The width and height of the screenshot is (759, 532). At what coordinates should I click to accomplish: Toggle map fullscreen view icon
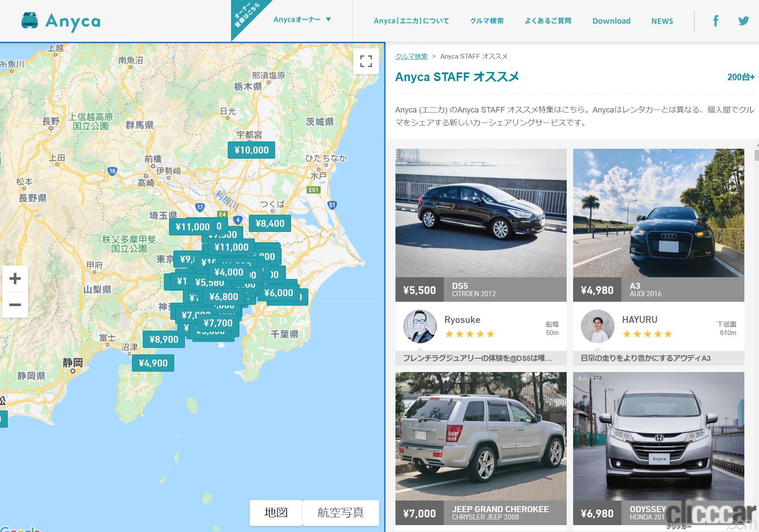pyautogui.click(x=366, y=61)
